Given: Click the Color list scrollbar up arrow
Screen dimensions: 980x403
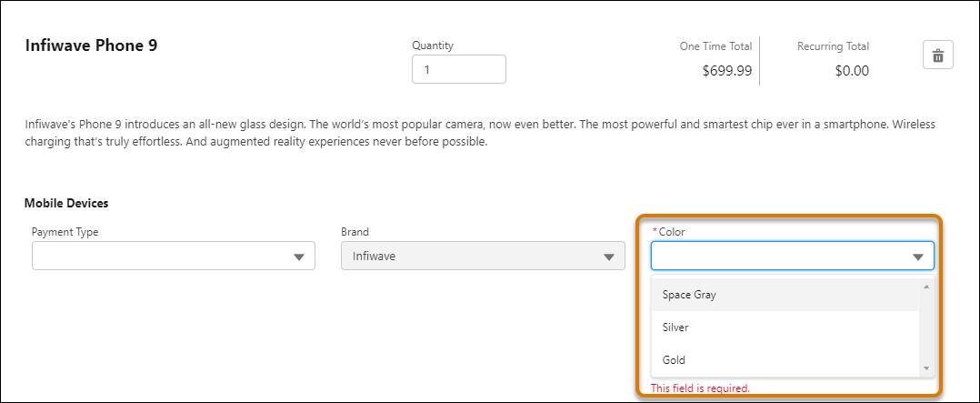Looking at the screenshot, I should [926, 287].
